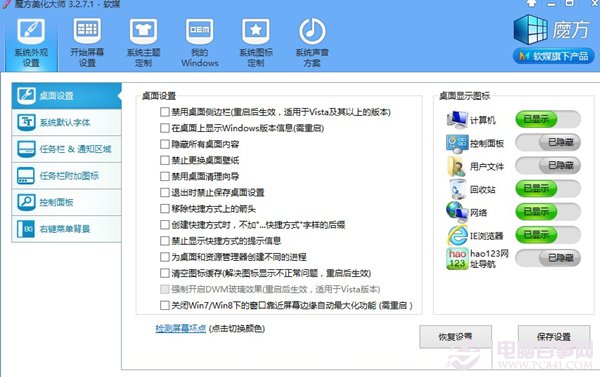Check 退出时禁止保存桌面设置 option

tap(165, 192)
